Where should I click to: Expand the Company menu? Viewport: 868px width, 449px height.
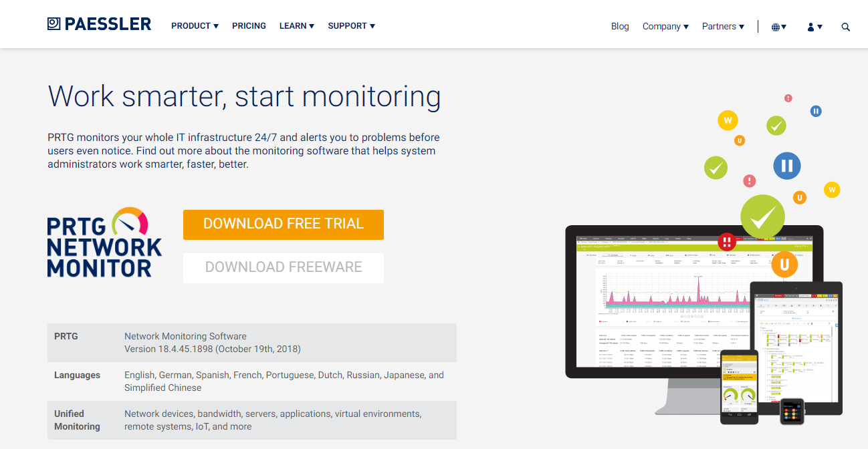(x=665, y=27)
